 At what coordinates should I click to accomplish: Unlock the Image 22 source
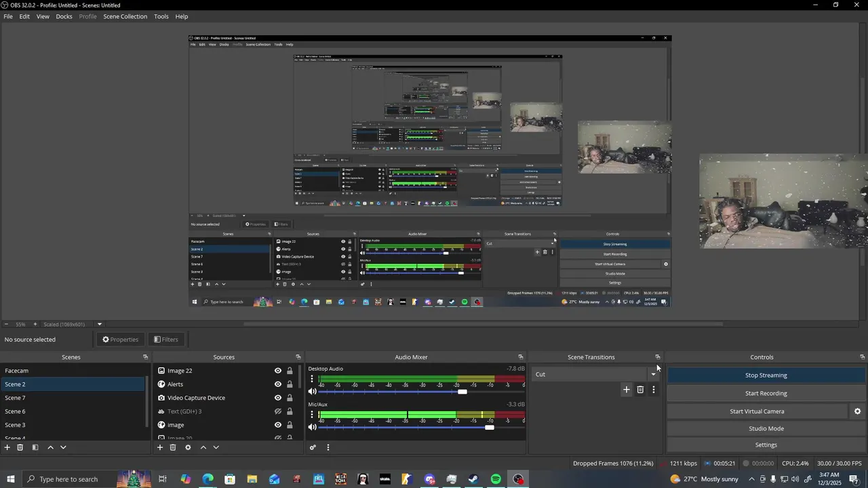click(x=290, y=371)
